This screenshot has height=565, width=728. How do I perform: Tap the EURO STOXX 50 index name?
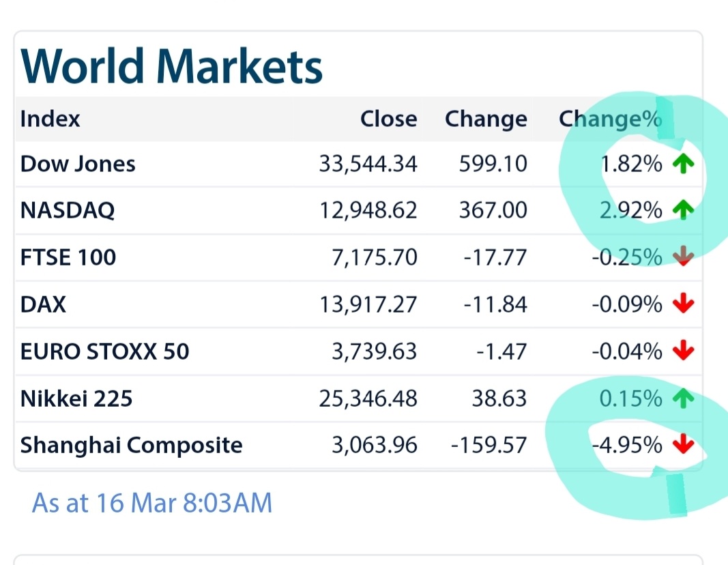(x=104, y=351)
